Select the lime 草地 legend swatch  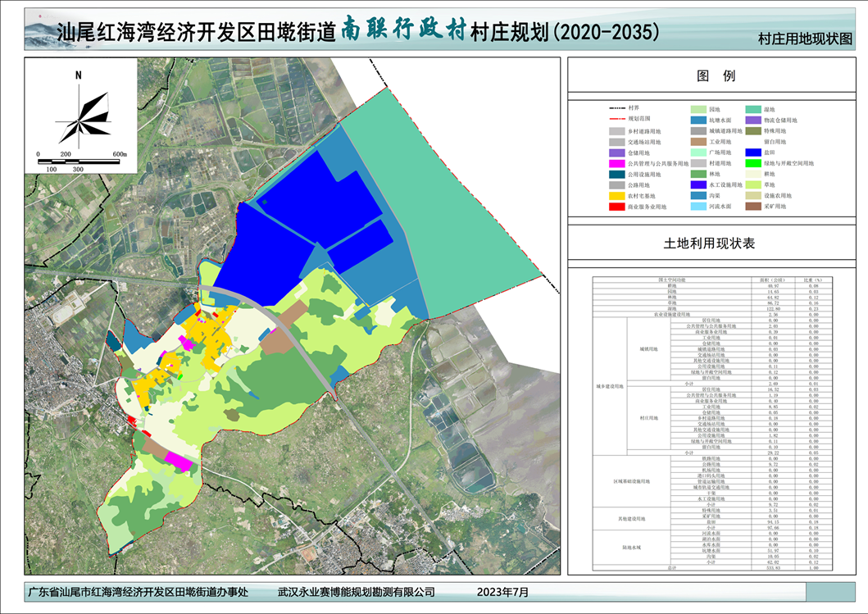[x=753, y=185]
